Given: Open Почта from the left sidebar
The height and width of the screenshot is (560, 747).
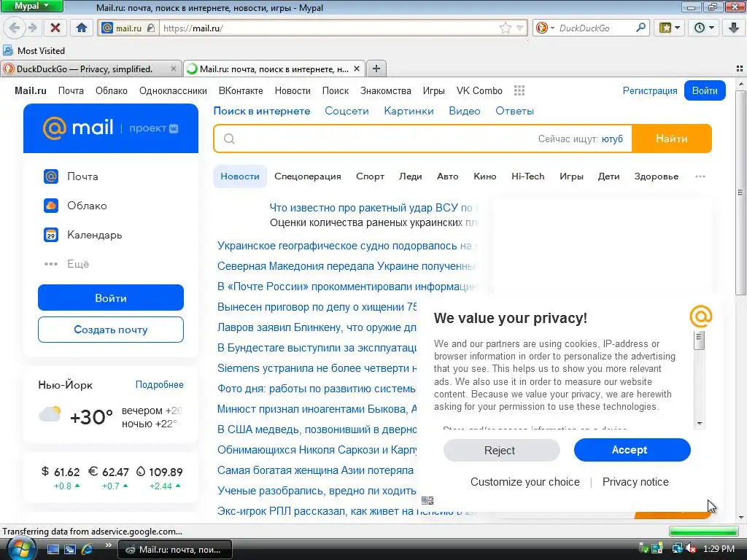Looking at the screenshot, I should 71,176.
